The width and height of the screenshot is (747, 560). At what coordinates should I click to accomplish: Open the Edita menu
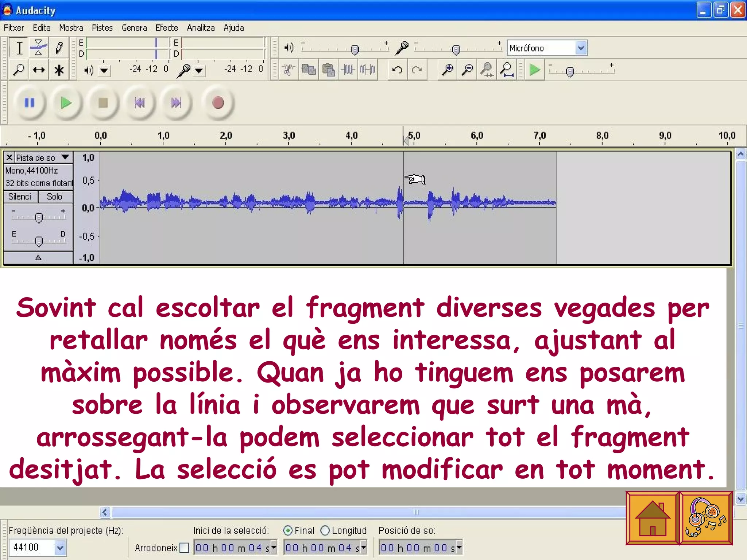point(42,28)
